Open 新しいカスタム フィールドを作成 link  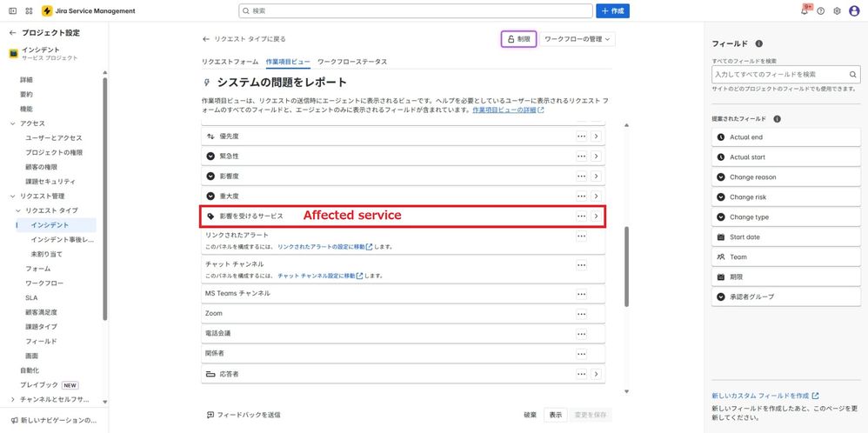tap(765, 396)
